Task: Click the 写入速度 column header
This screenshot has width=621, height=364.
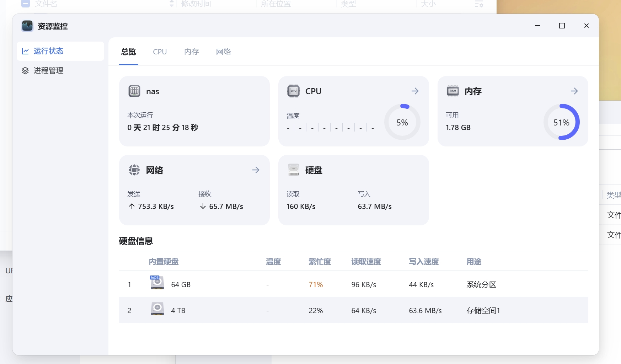Action: 424,262
